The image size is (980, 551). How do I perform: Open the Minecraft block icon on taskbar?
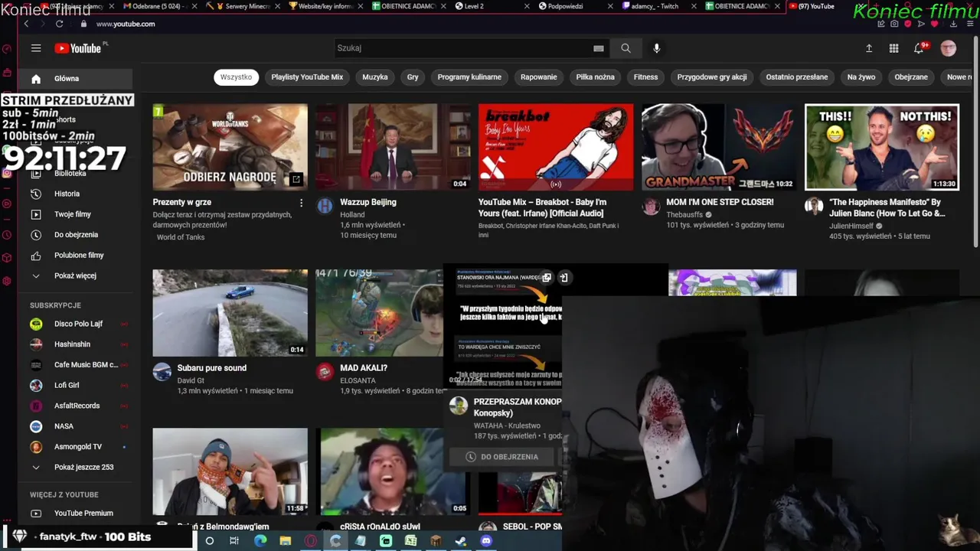tap(436, 541)
